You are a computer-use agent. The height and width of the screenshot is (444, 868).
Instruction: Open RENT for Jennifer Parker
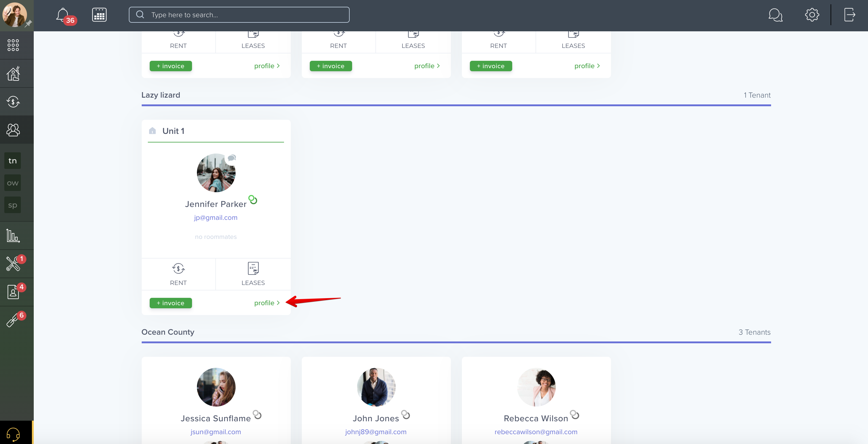[x=178, y=274]
